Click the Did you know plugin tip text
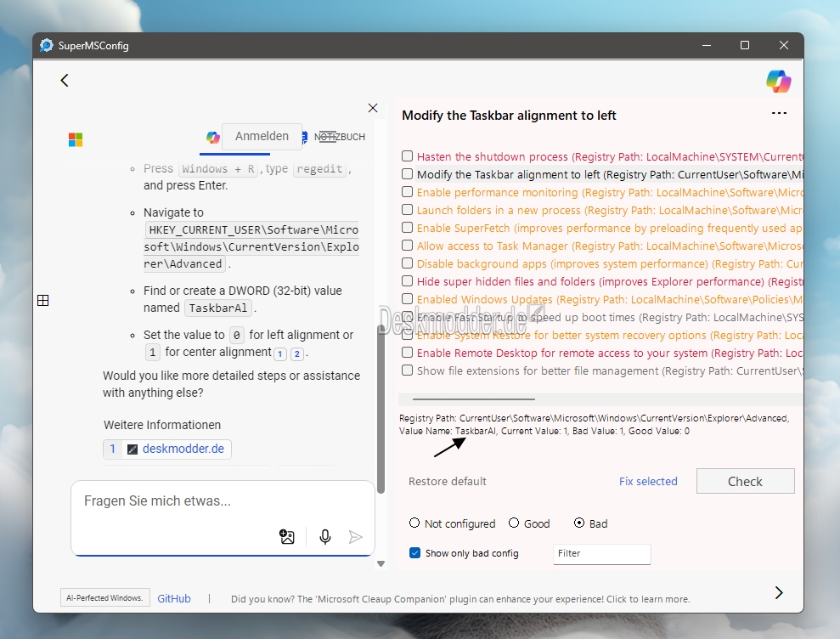Image resolution: width=840 pixels, height=639 pixels. [460, 599]
